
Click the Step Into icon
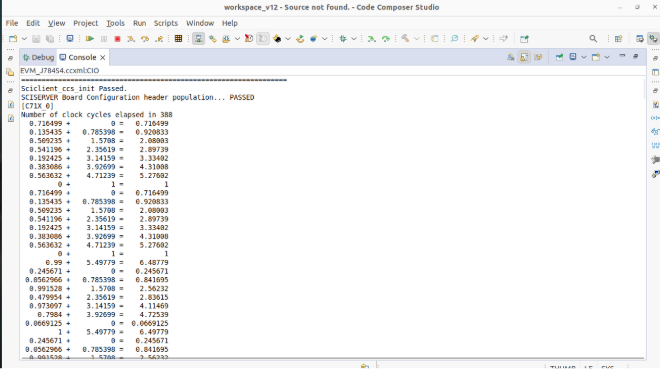point(131,39)
